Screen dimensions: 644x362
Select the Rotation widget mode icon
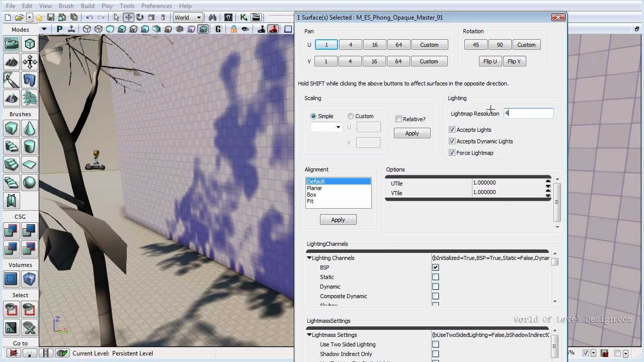(140, 17)
